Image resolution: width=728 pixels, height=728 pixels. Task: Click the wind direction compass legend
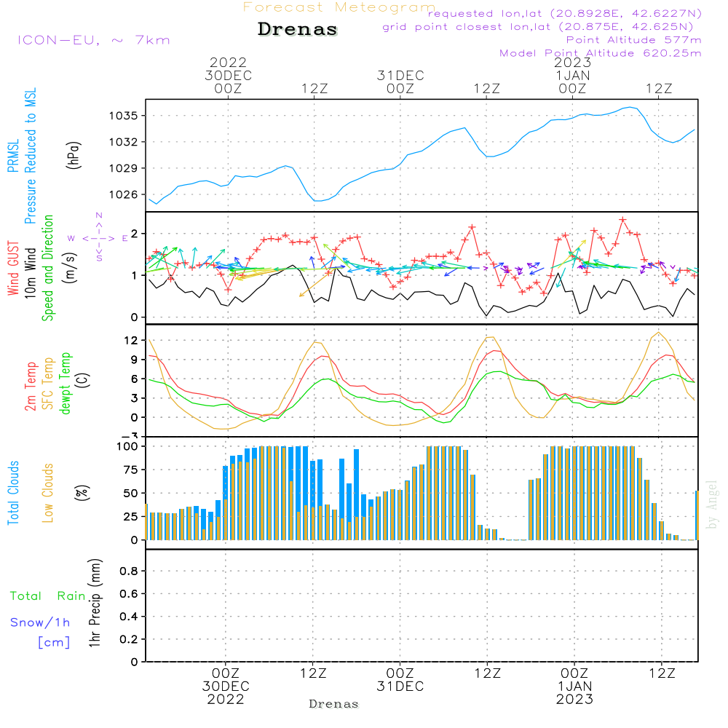pyautogui.click(x=98, y=238)
